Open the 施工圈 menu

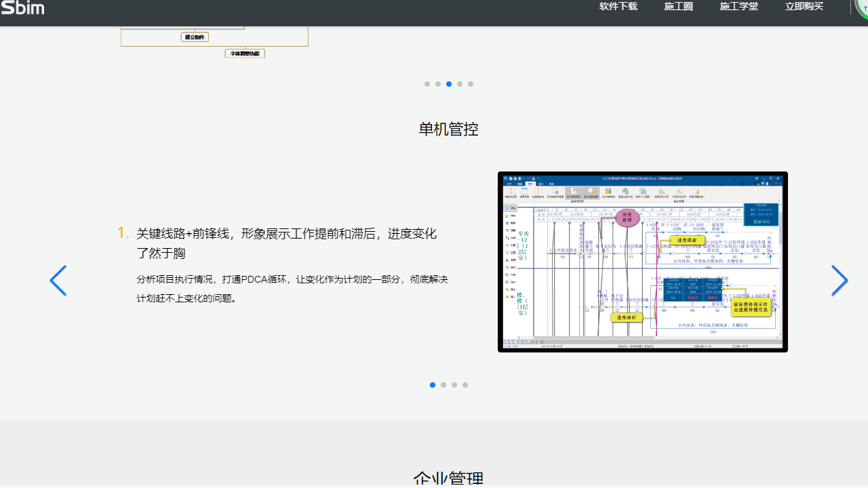[x=678, y=6]
